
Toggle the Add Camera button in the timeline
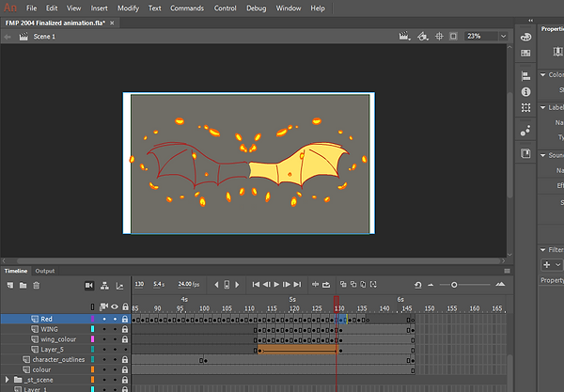pyautogui.click(x=89, y=285)
